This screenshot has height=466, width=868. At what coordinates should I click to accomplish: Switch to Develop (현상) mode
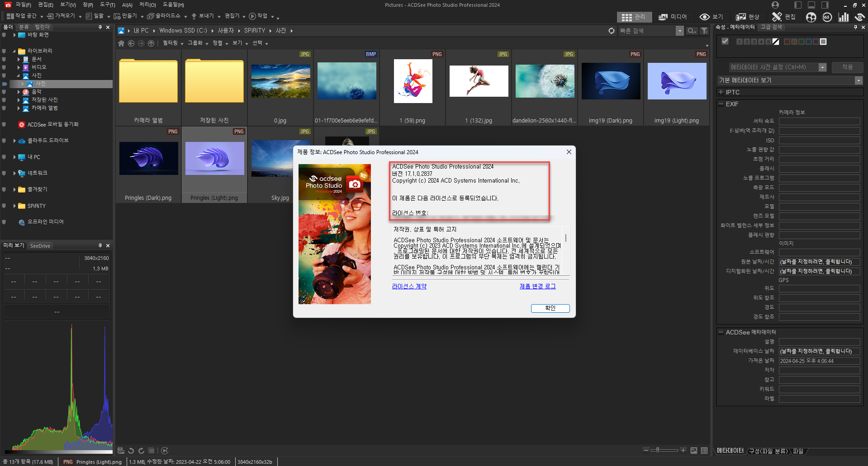click(747, 17)
